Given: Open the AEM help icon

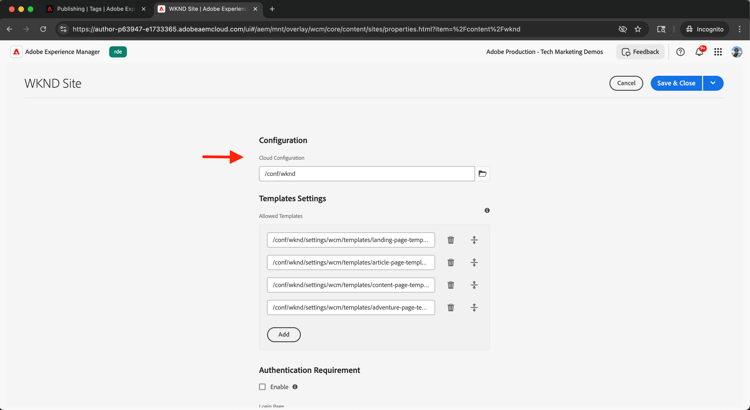Looking at the screenshot, I should pos(680,52).
